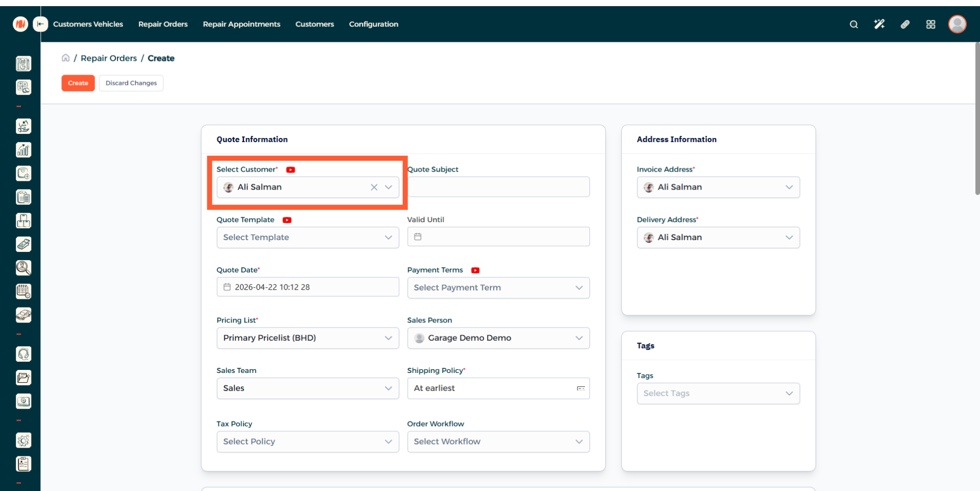Open the car garage sidebar icon
Image resolution: width=980 pixels, height=491 pixels.
pyautogui.click(x=23, y=315)
